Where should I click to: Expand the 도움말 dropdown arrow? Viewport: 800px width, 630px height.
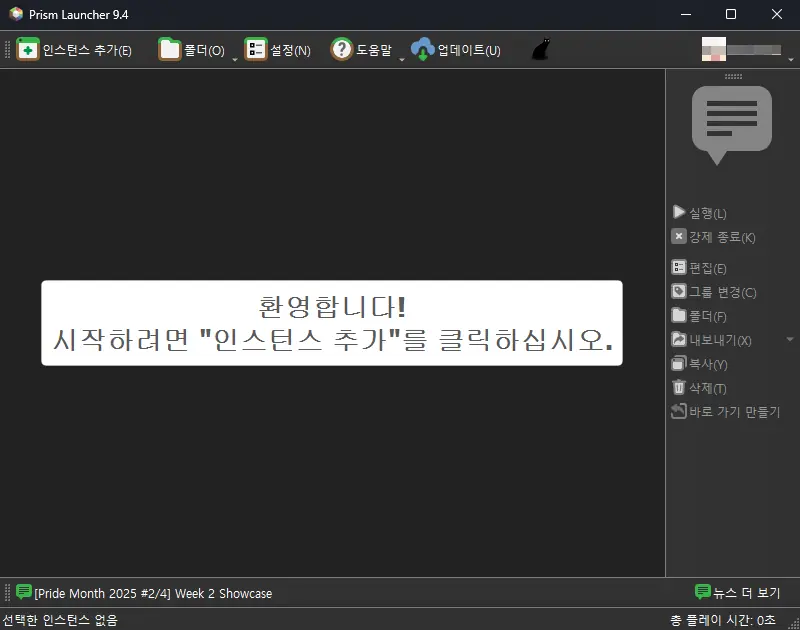pos(402,59)
